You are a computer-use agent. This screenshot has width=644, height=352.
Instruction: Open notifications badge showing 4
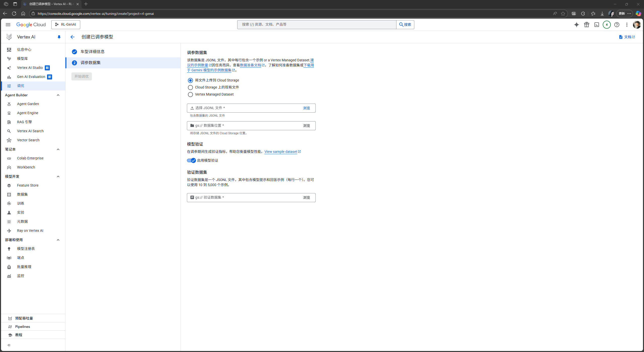[x=607, y=24]
